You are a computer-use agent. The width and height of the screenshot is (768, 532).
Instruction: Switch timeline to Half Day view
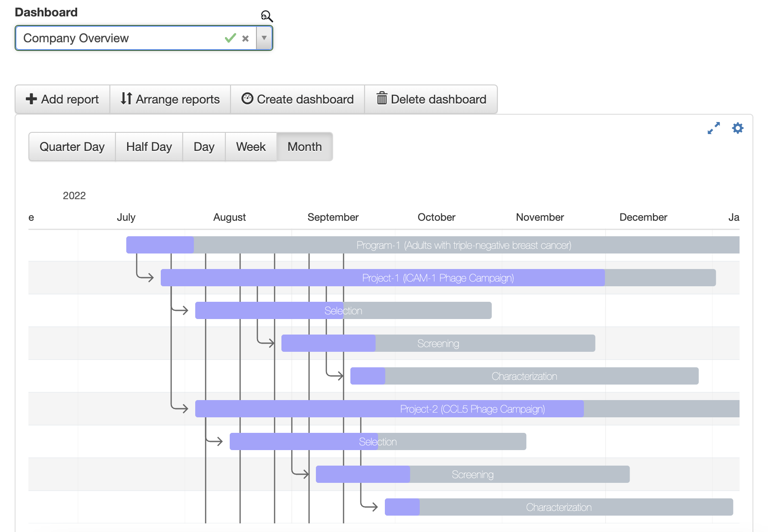coord(149,147)
